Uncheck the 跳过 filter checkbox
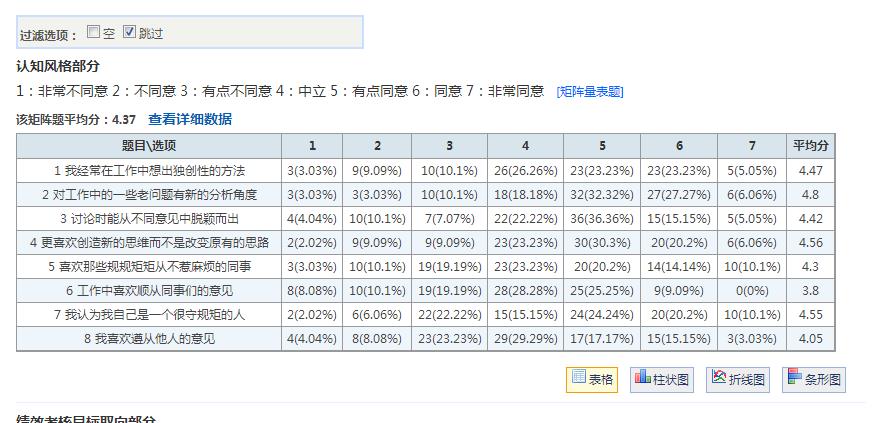The height and width of the screenshot is (423, 881). pos(129,32)
